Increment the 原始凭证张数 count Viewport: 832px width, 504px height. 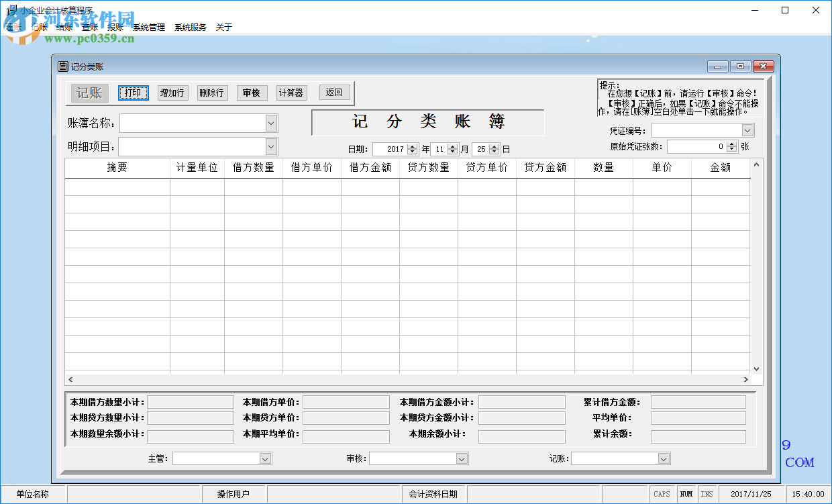point(733,143)
